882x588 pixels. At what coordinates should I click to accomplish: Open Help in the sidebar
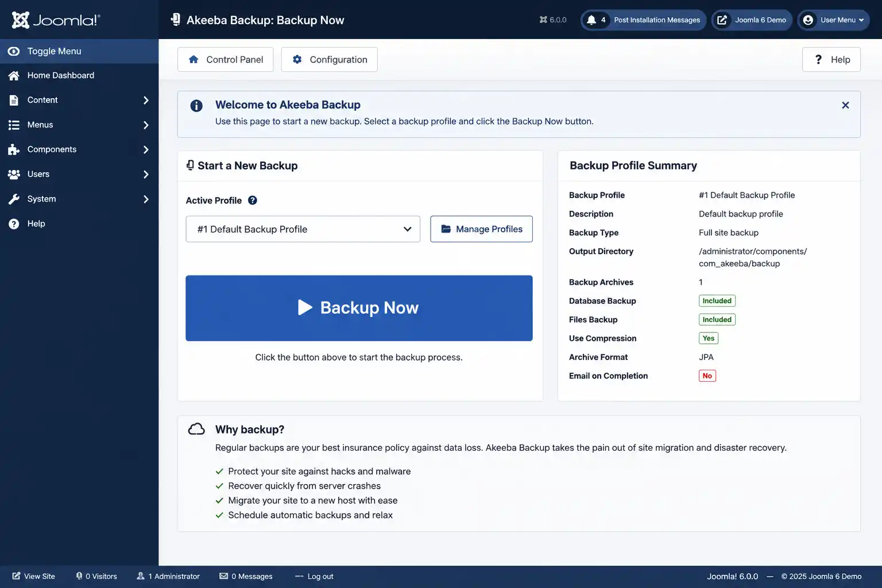[x=79, y=223]
